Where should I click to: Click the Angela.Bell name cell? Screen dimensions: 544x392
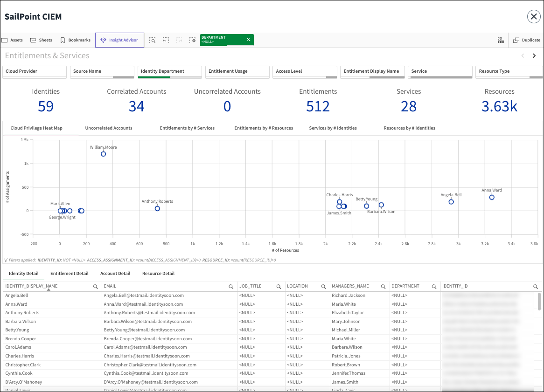coord(52,296)
